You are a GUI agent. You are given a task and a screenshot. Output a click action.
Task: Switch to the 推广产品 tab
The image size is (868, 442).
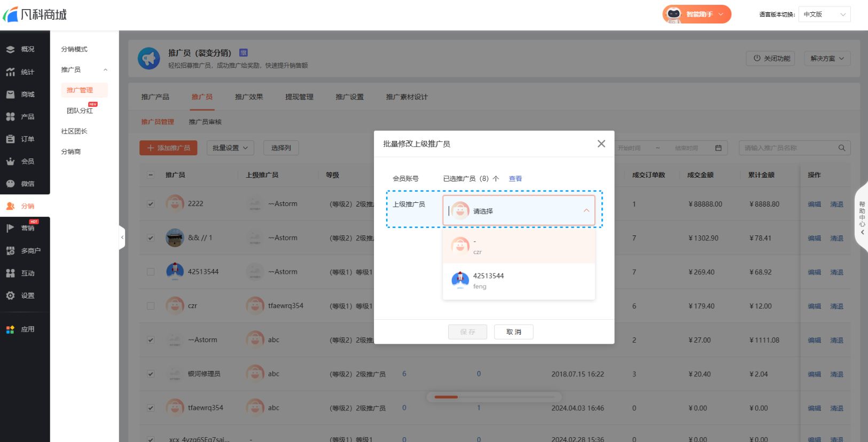(x=155, y=97)
